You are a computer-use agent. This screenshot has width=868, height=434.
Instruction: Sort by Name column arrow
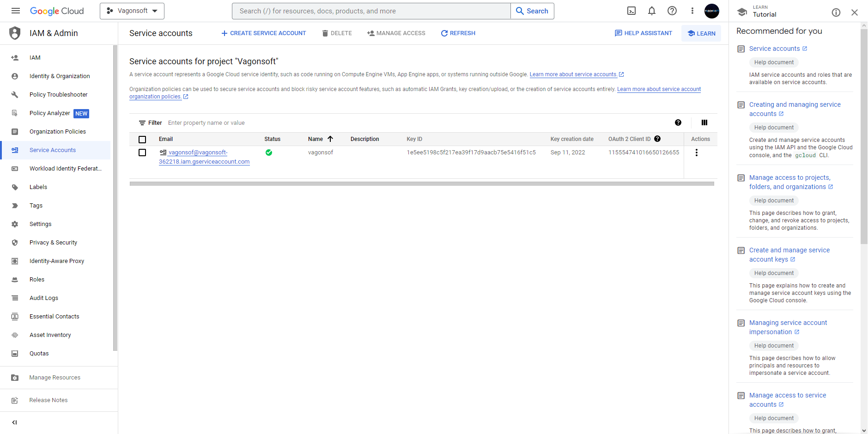(x=330, y=139)
